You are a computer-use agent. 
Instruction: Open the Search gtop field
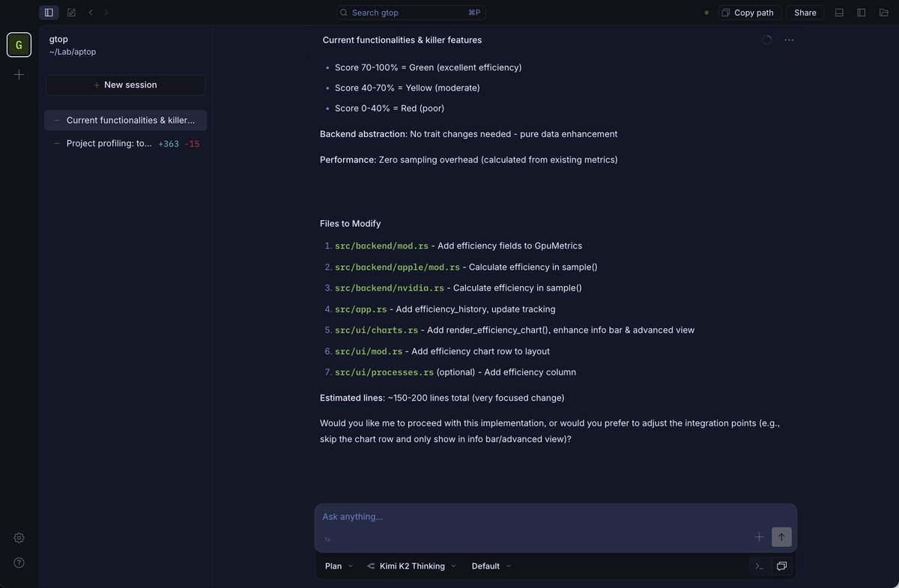[x=411, y=13]
